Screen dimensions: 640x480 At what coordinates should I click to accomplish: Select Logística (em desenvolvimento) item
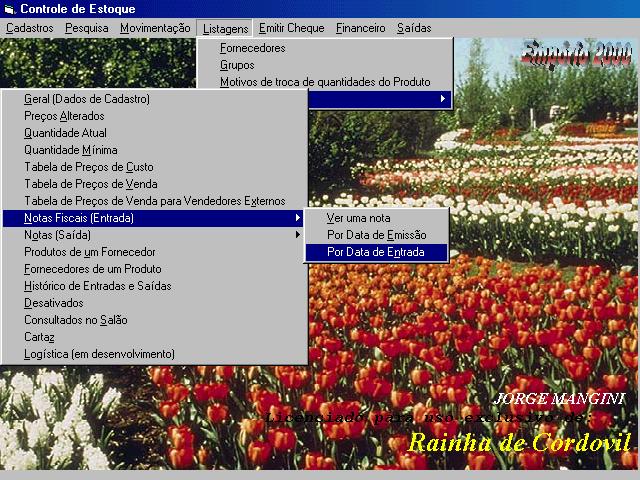[x=99, y=354]
